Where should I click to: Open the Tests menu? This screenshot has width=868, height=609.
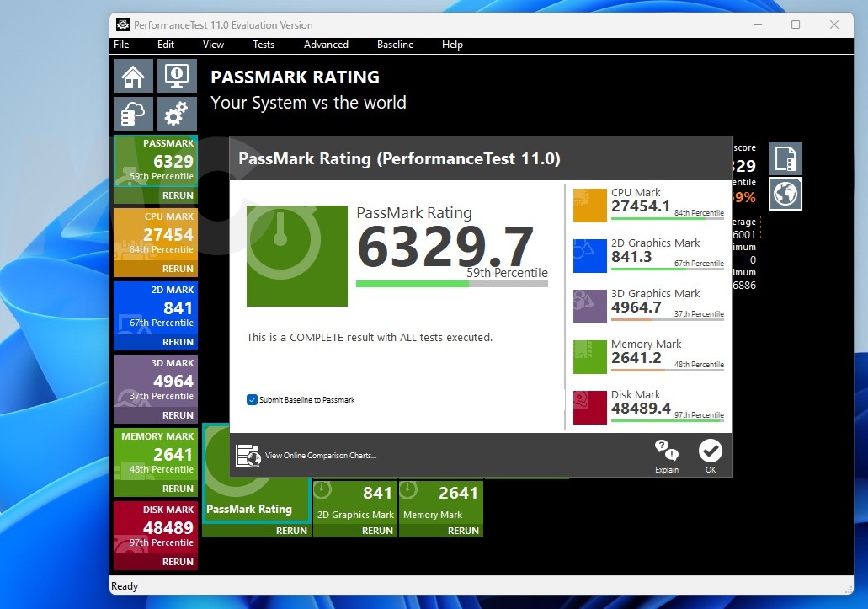point(264,45)
